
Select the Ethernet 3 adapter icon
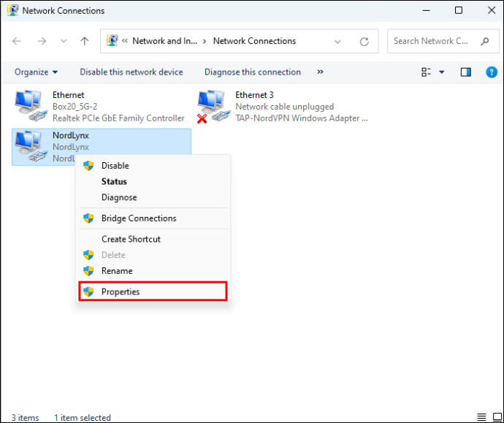coord(214,107)
